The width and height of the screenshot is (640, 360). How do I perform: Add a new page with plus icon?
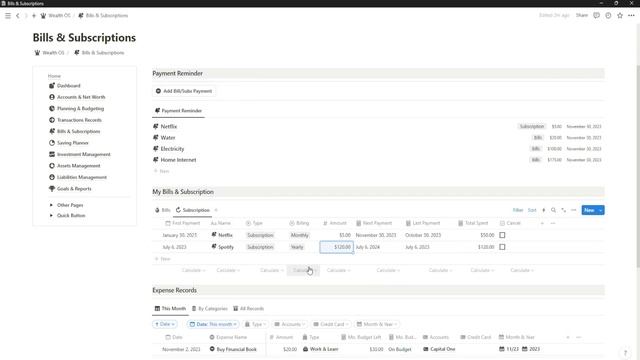click(x=34, y=16)
